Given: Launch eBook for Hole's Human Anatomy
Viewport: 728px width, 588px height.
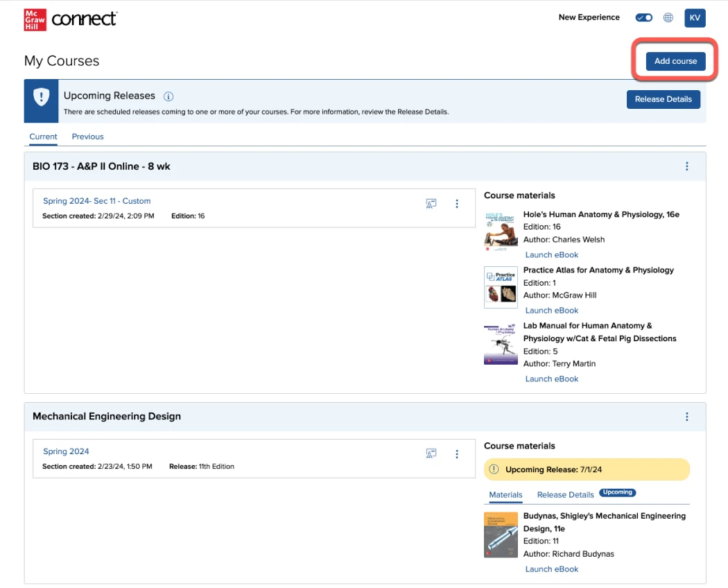Looking at the screenshot, I should click(552, 254).
